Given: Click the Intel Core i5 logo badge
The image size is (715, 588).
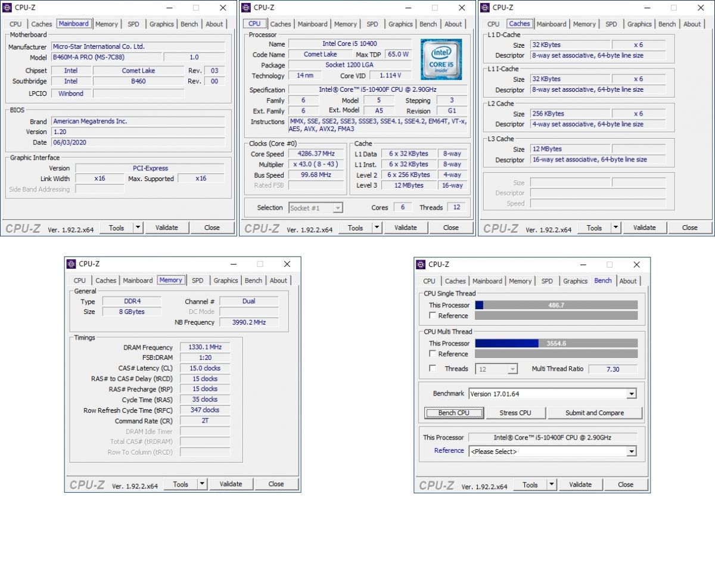Looking at the screenshot, I should (442, 60).
